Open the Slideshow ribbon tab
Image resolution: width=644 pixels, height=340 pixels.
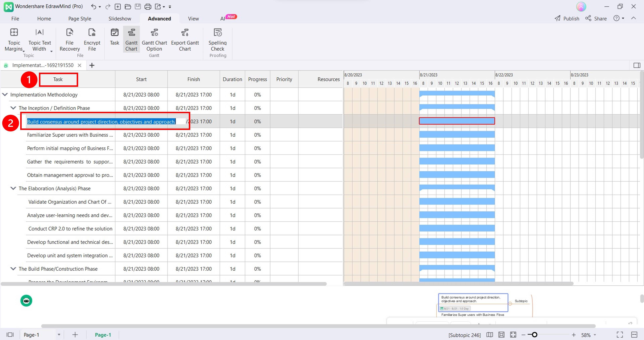(x=119, y=19)
